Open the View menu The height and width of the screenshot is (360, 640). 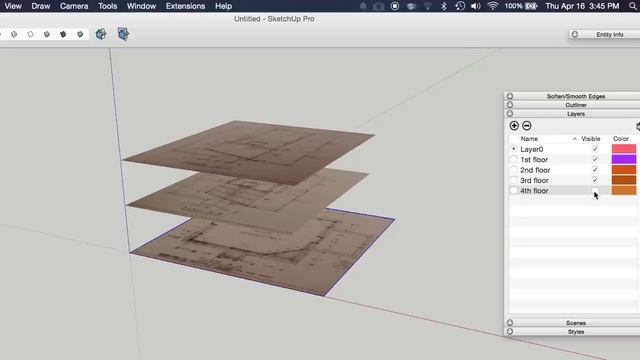tap(13, 6)
